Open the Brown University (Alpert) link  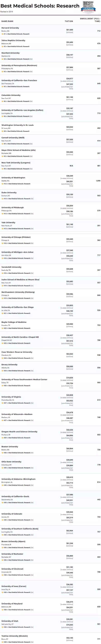(x=13, y=541)
